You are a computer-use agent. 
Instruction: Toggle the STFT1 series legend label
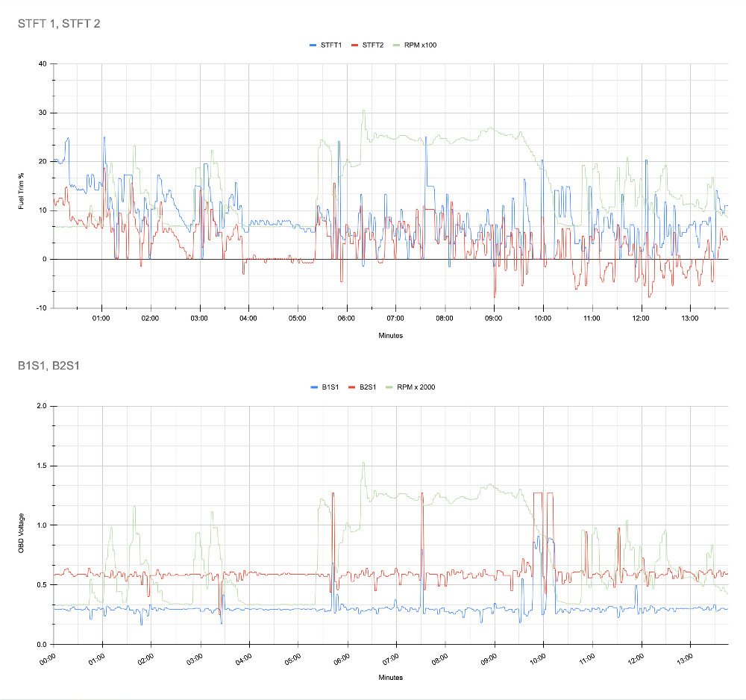[331, 46]
